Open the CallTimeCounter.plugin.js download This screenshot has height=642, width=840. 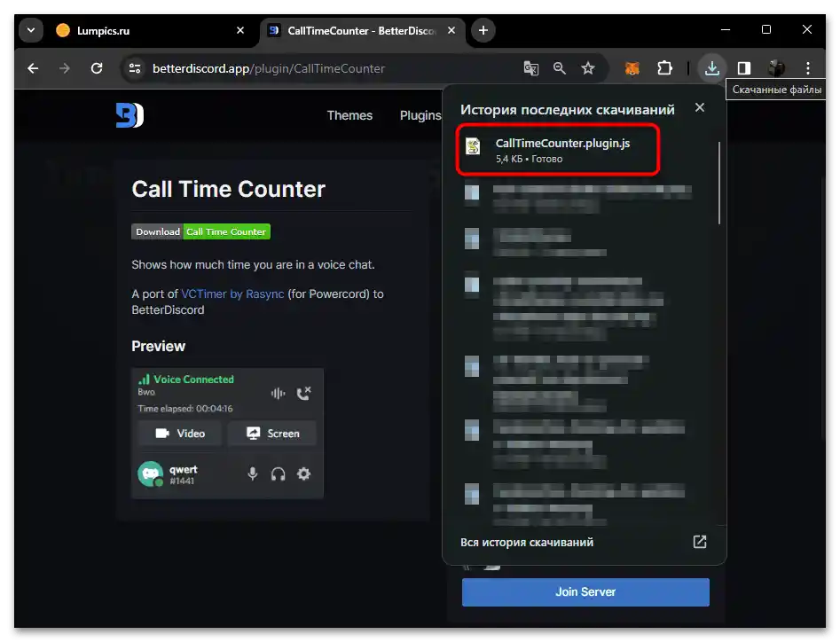click(x=558, y=150)
